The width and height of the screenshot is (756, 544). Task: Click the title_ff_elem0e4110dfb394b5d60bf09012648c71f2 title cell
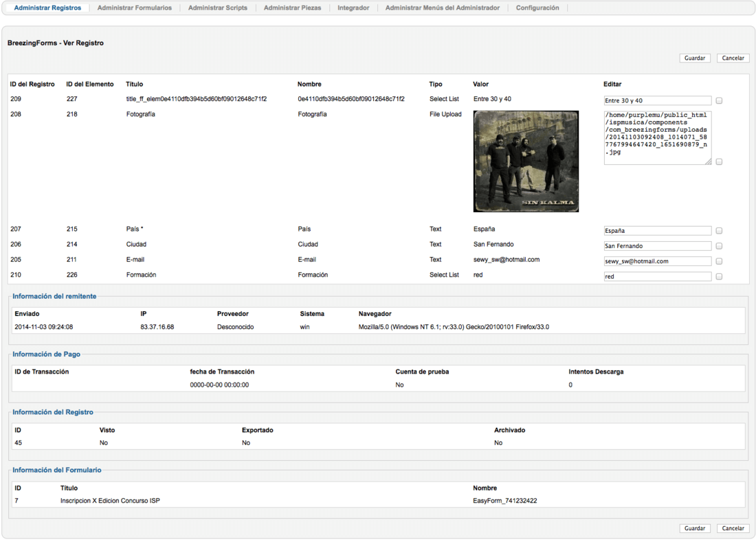[197, 99]
